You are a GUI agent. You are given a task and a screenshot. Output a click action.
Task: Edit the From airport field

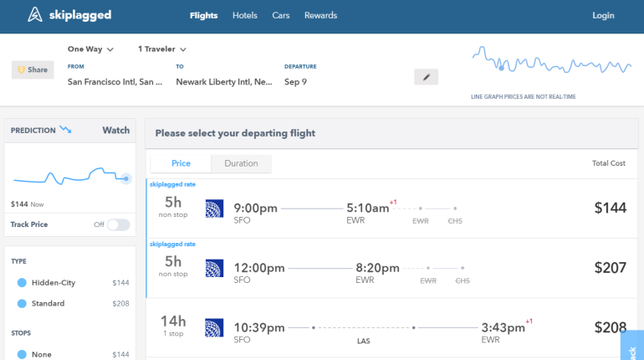115,82
